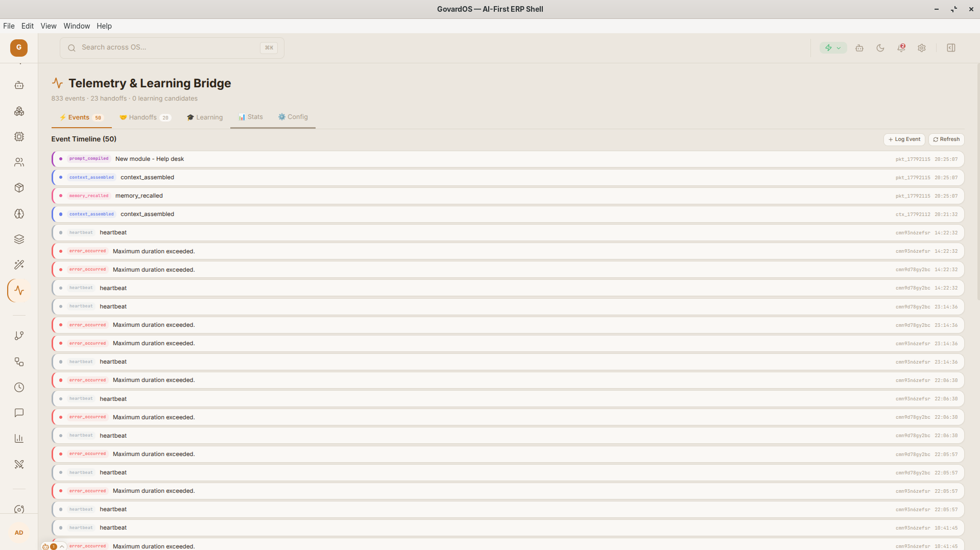
Task: Open the git branch icon in the sidebar
Action: point(19,336)
